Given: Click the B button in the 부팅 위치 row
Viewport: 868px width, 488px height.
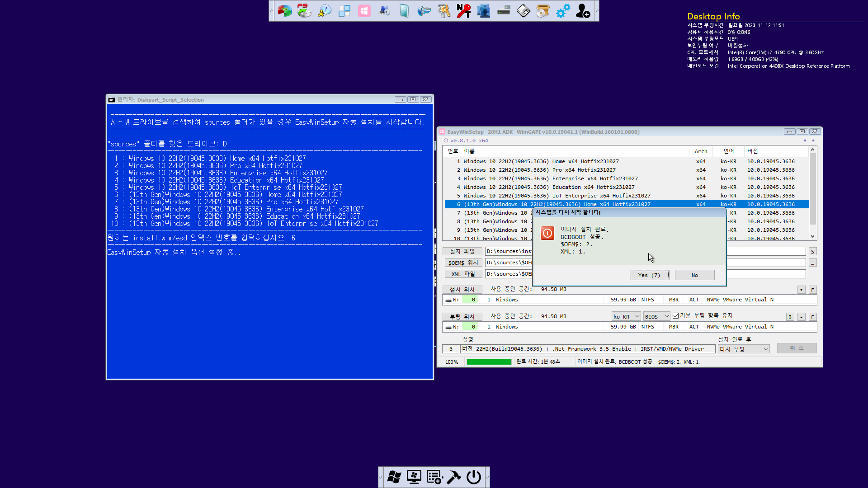Looking at the screenshot, I should 790,317.
